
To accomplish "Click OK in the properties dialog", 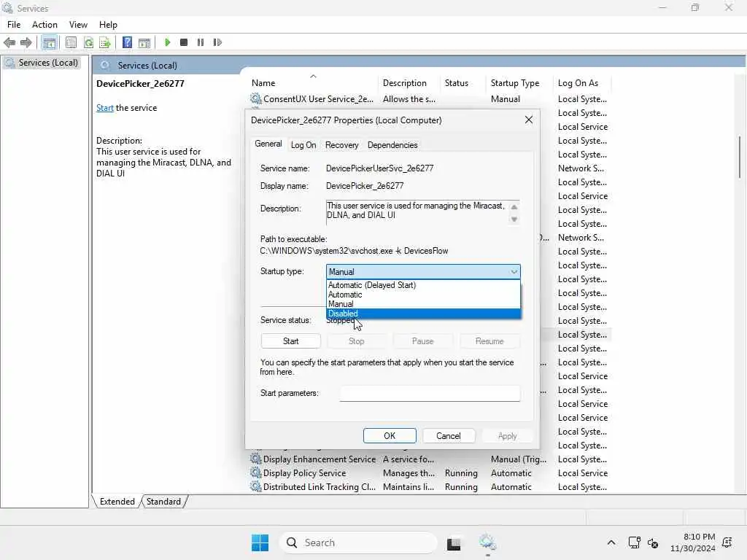I will pos(390,436).
